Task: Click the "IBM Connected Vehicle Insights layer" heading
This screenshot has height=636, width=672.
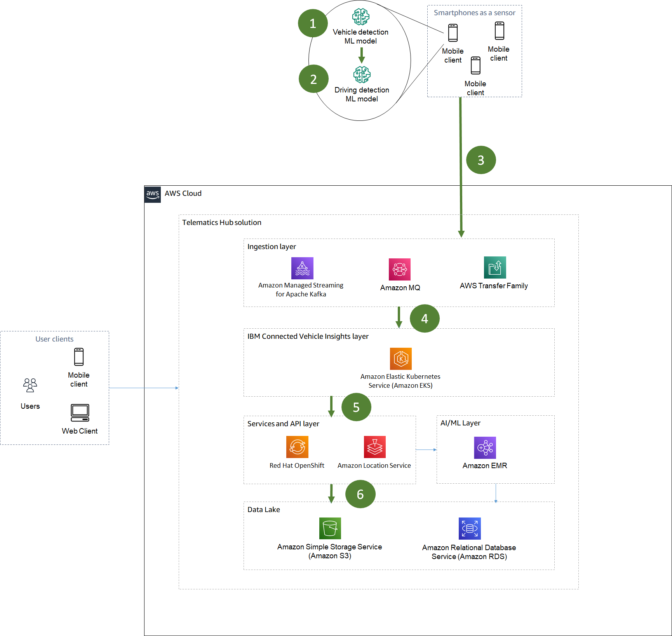Action: pos(308,336)
